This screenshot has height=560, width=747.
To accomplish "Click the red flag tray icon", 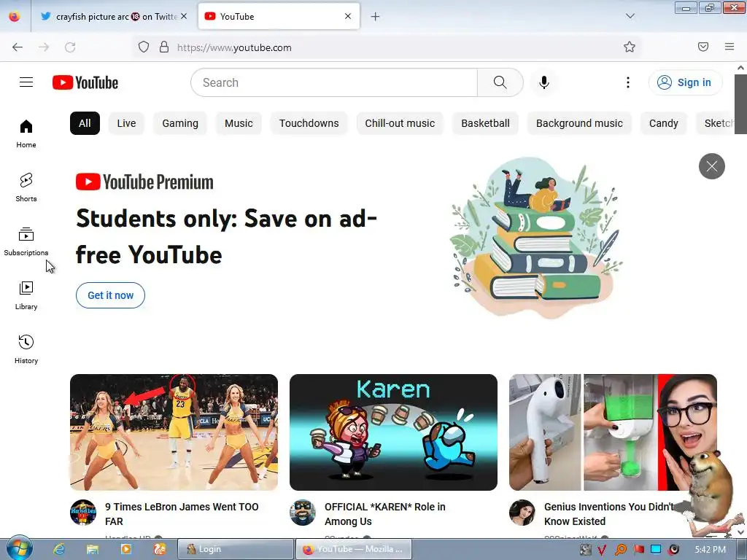I will pos(638,550).
